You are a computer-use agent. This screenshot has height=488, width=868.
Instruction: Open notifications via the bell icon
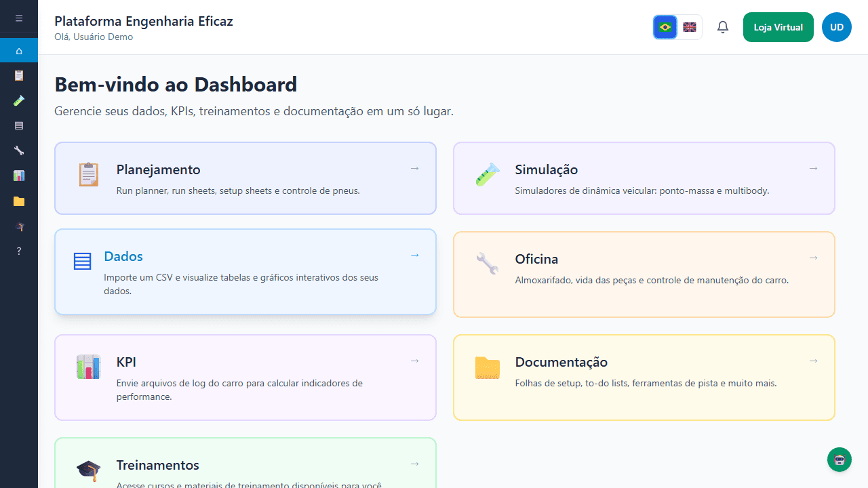click(722, 27)
